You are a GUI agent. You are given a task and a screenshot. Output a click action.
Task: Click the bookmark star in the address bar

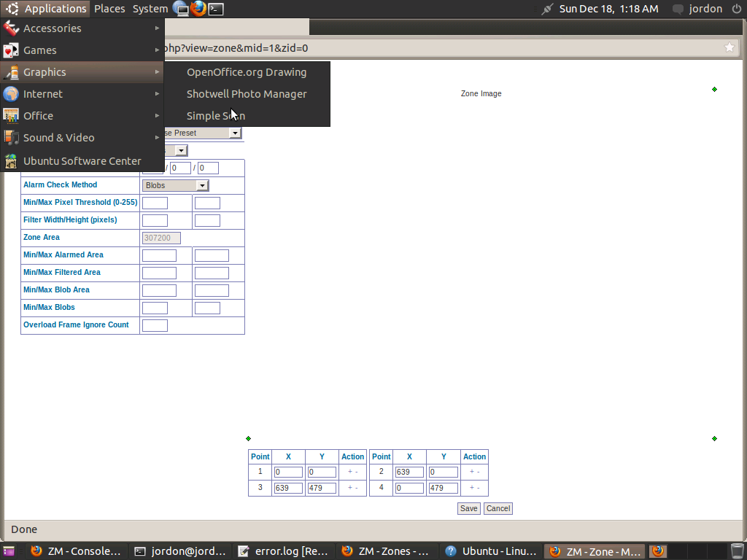coord(729,47)
